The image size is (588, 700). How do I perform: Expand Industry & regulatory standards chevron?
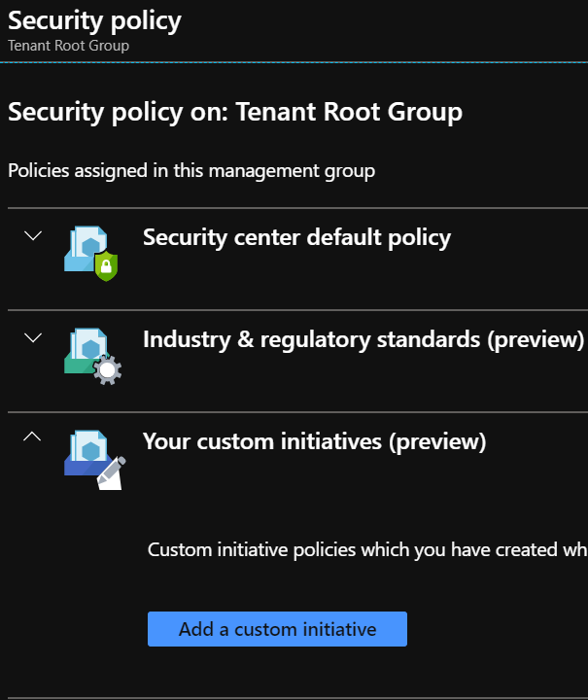tap(33, 337)
